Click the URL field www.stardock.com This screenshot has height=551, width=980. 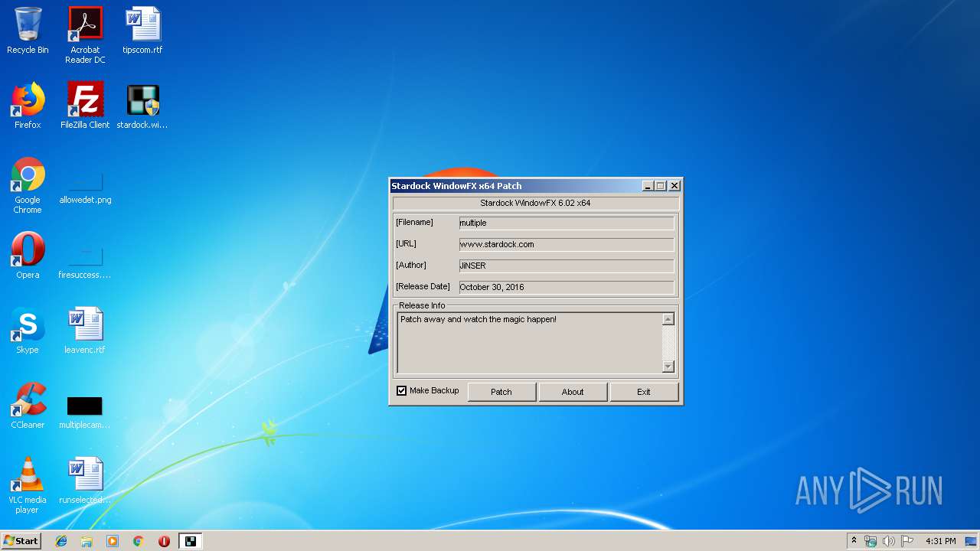pos(567,244)
